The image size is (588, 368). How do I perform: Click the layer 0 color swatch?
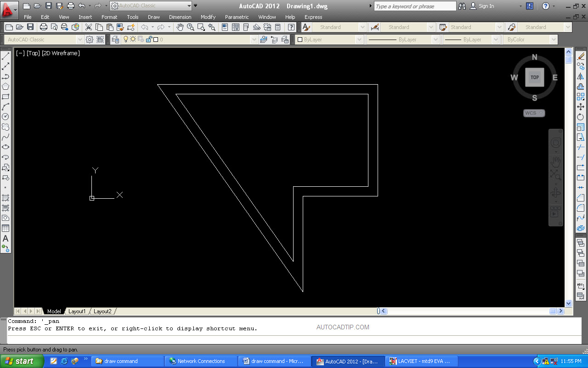click(x=156, y=40)
